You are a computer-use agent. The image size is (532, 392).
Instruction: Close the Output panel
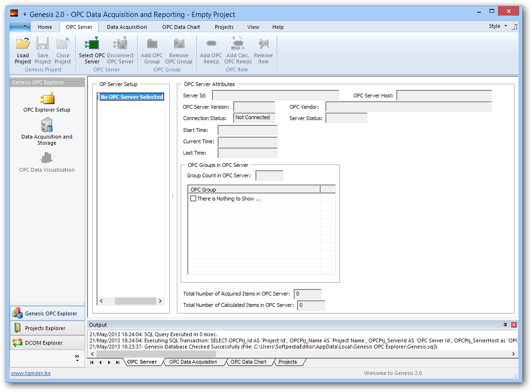[514, 325]
